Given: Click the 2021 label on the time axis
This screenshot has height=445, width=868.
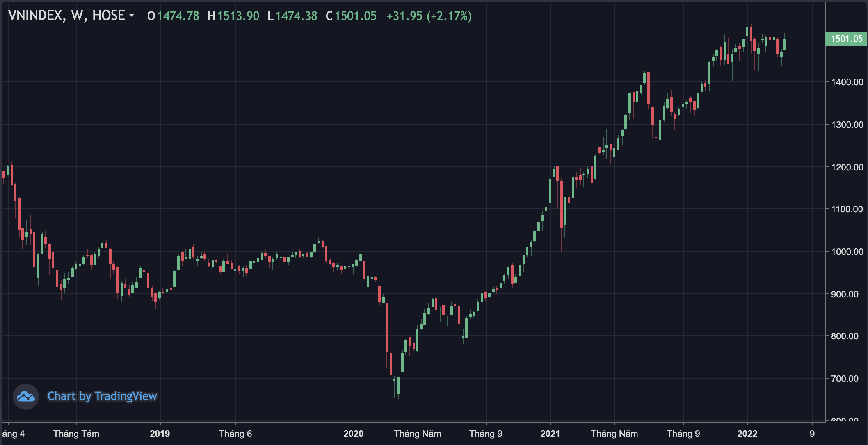Looking at the screenshot, I should (x=550, y=434).
